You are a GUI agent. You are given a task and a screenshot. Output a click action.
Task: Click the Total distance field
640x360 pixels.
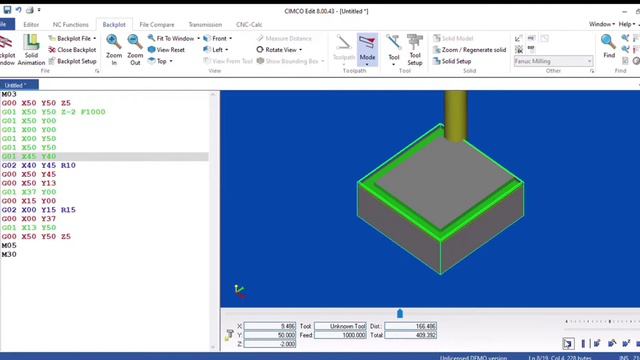(x=411, y=335)
